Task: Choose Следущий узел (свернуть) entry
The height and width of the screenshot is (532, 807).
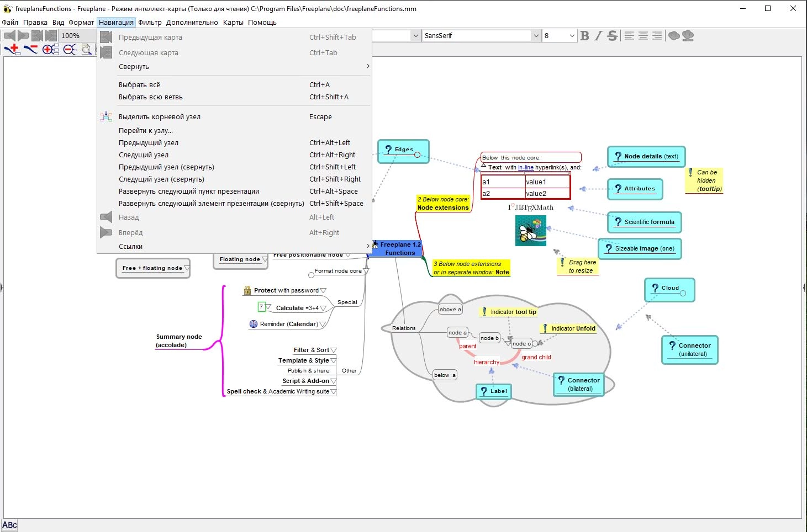Action: tap(234, 179)
